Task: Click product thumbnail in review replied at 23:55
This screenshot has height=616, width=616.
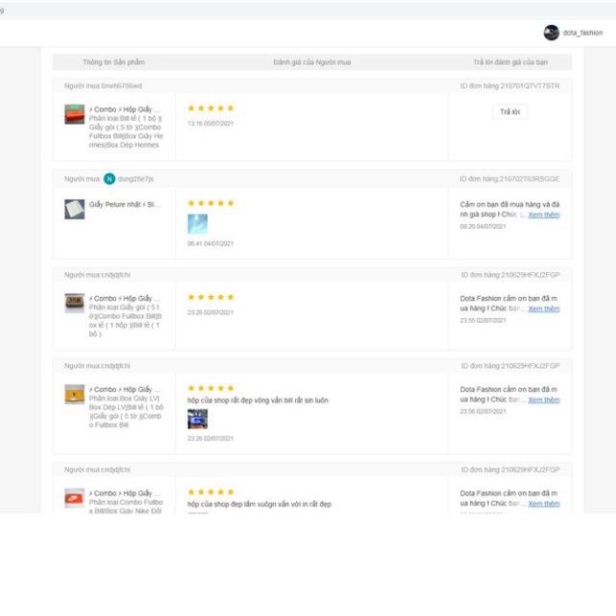Action: pos(74,303)
